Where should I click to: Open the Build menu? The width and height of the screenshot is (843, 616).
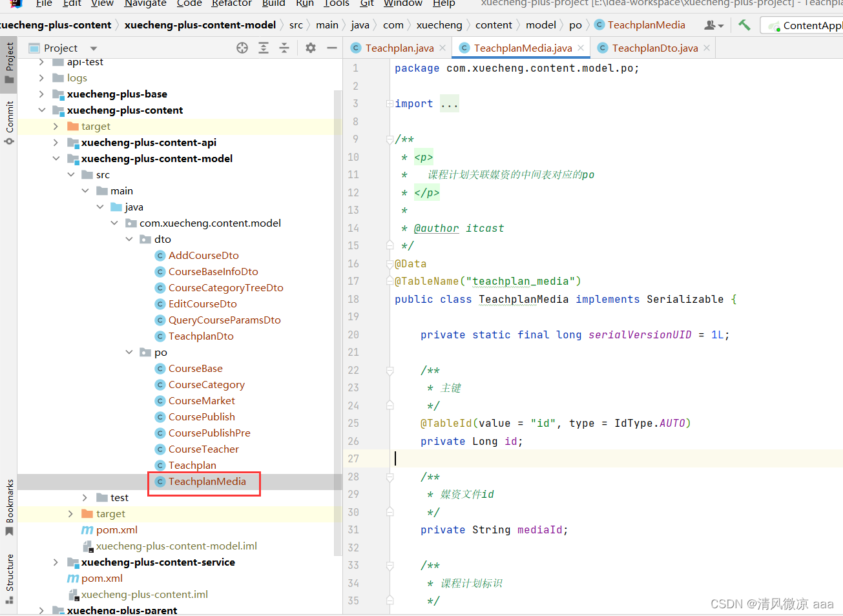click(x=273, y=3)
